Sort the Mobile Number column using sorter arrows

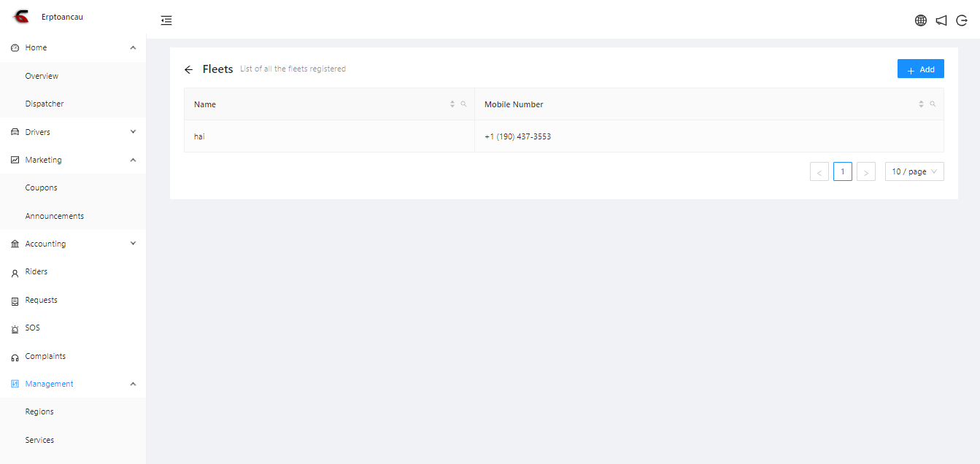pyautogui.click(x=921, y=104)
